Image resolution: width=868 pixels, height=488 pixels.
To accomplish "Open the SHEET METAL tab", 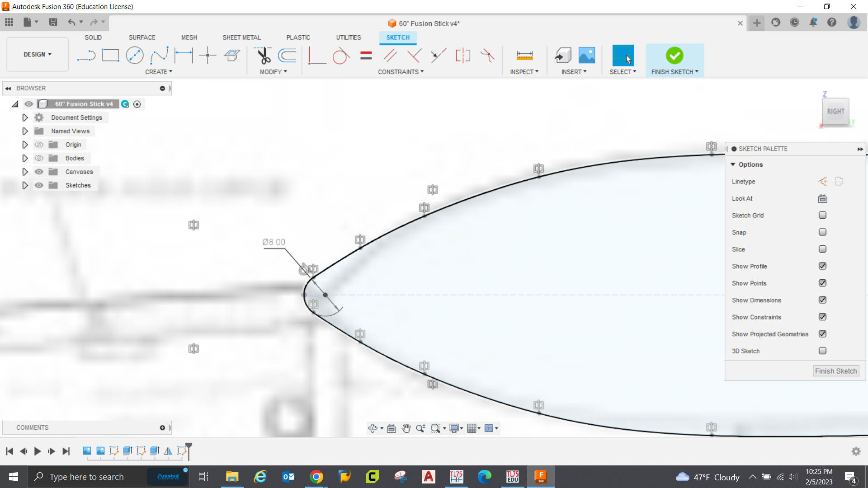I will click(241, 38).
